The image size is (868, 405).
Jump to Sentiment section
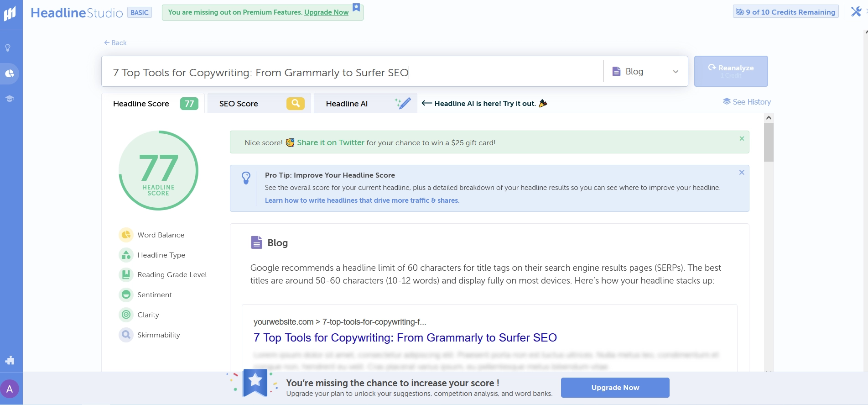tap(155, 295)
